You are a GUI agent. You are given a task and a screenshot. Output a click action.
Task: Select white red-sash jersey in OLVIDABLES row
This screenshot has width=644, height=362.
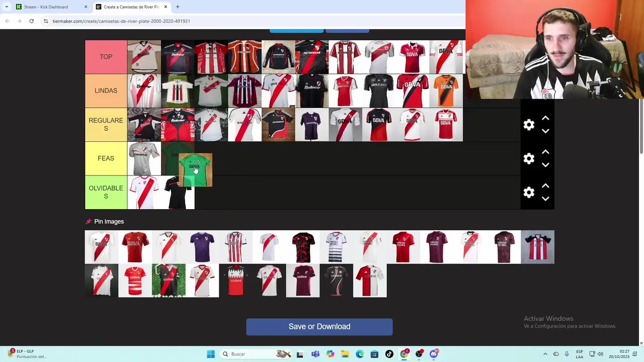tap(144, 192)
